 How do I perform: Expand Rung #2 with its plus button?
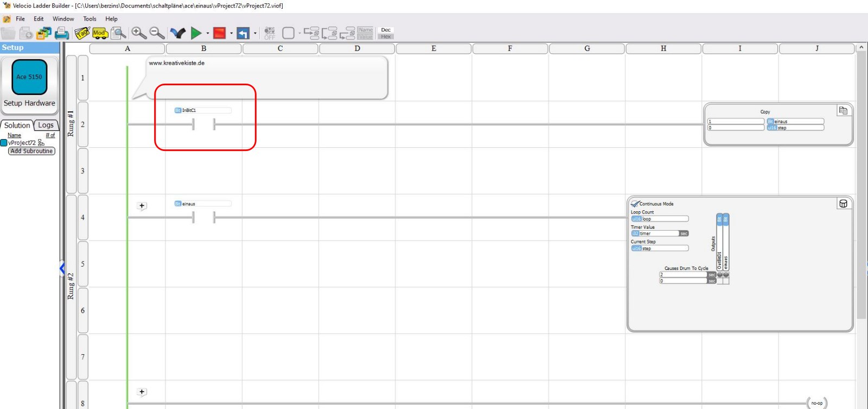tap(142, 206)
